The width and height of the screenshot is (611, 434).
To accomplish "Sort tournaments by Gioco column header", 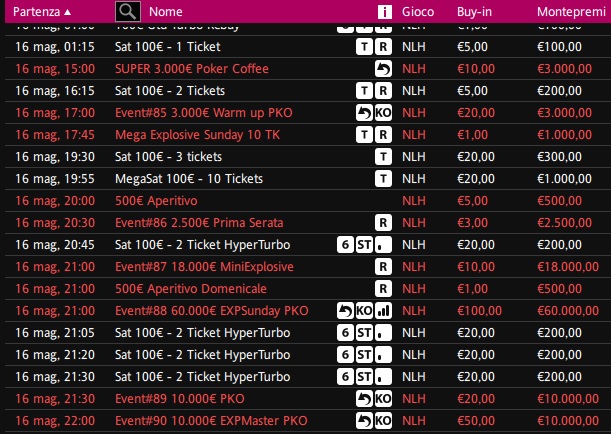I will click(417, 12).
